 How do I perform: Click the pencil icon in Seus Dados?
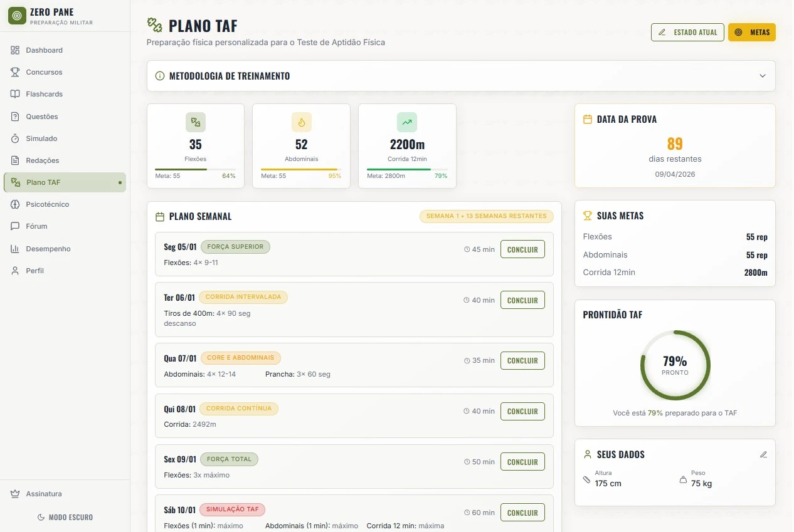(763, 454)
